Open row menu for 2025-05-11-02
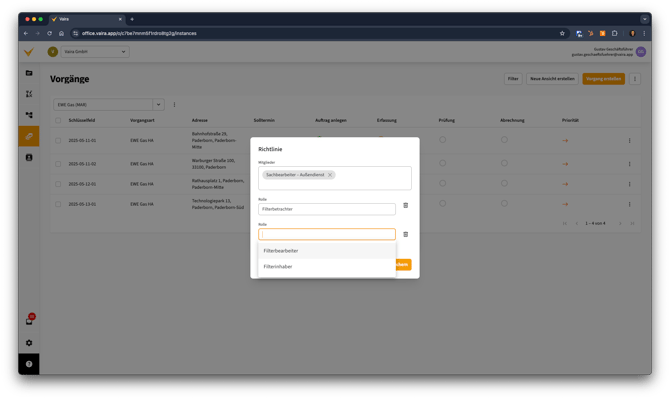Screen dimensions: 670x399 (629, 164)
